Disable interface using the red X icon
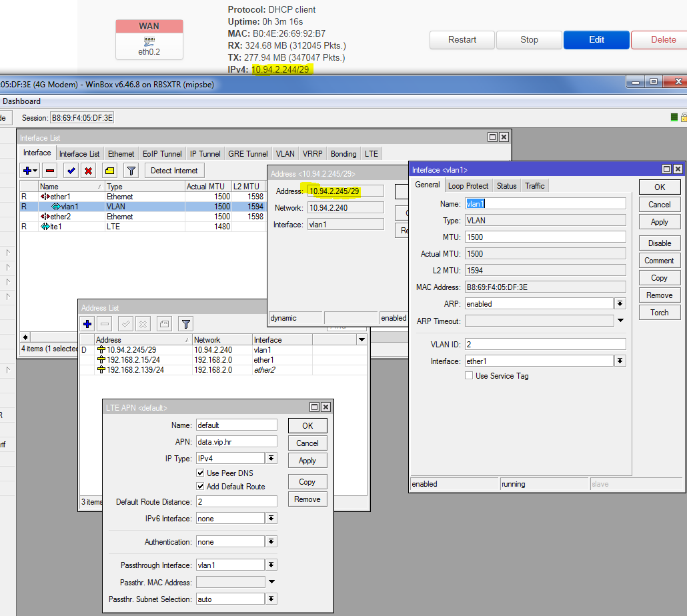The image size is (687, 616). point(88,170)
